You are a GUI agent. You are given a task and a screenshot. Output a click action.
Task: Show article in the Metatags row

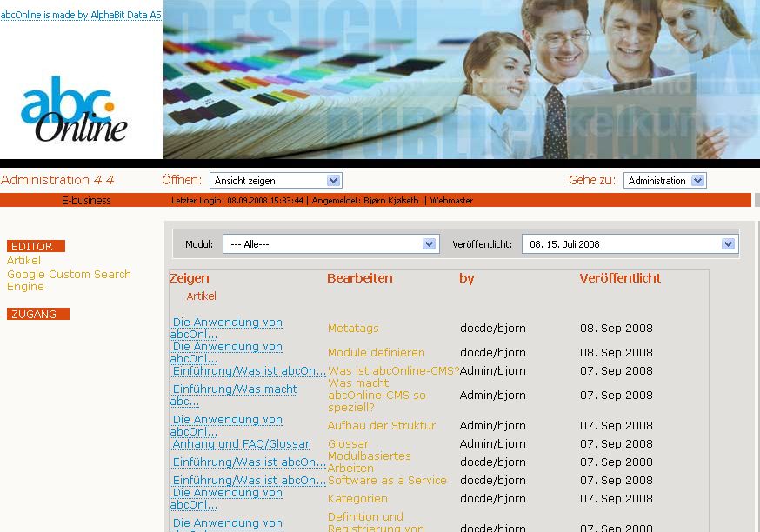point(226,328)
